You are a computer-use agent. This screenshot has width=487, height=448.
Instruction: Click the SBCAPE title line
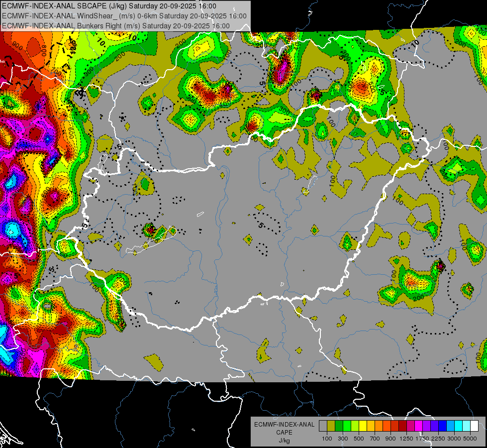point(109,6)
